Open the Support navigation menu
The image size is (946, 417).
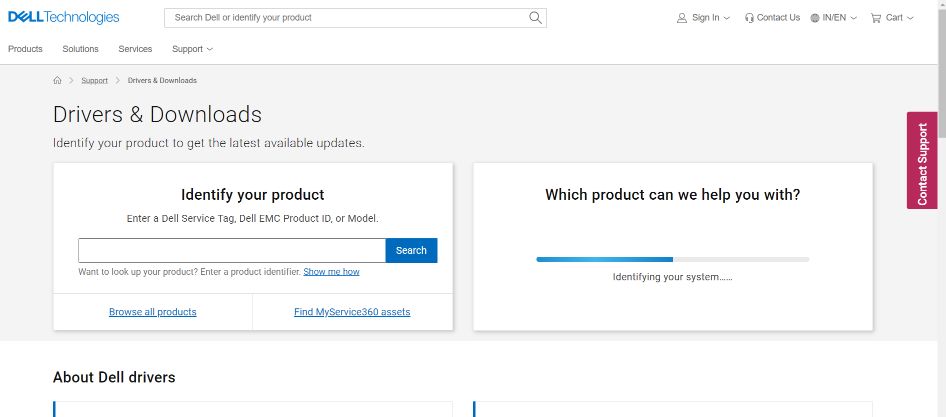pos(192,49)
